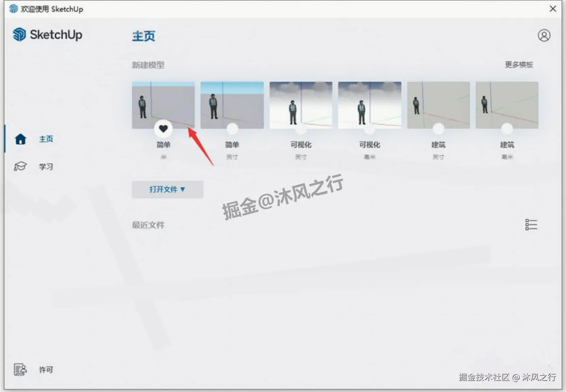Favorite the 简单 英寸 template
566x392 pixels.
[x=232, y=129]
